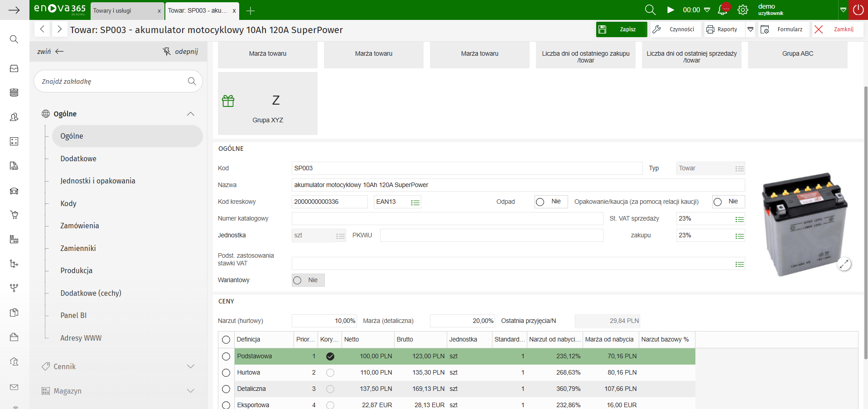Click the Numer katalogowy input field
Screen dimensions: 868x409
447,219
